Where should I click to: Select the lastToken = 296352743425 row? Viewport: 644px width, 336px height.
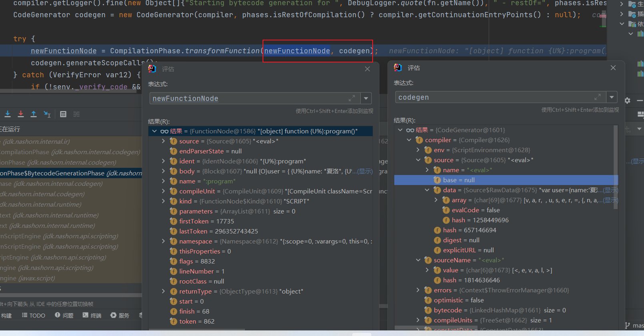261,231
